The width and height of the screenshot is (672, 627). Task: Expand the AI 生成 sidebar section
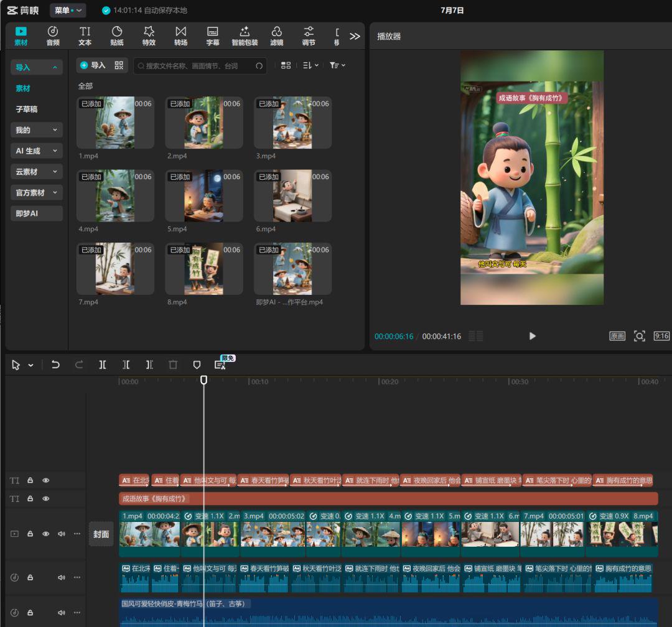coord(37,151)
